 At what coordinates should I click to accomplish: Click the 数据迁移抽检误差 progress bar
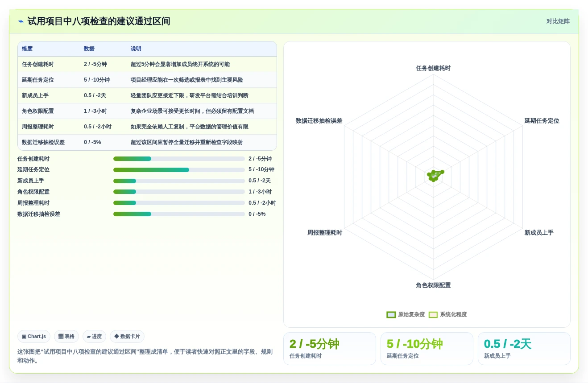pyautogui.click(x=179, y=214)
